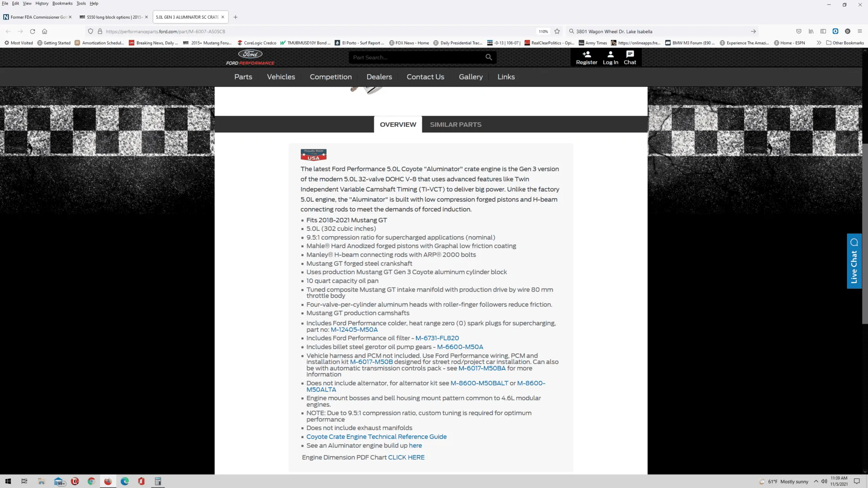Click the Back navigation arrow
The width and height of the screenshot is (868, 488).
[8, 31]
